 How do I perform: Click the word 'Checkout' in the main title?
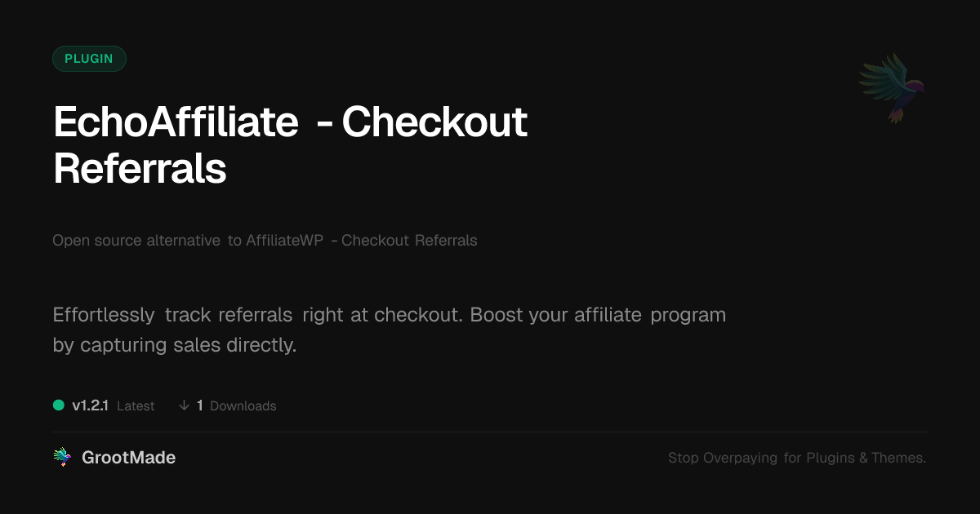tap(434, 123)
